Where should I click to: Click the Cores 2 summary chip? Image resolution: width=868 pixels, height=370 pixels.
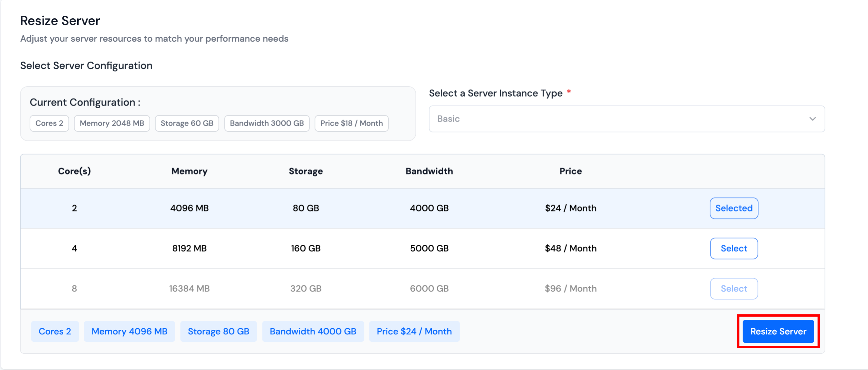pyautogui.click(x=55, y=331)
